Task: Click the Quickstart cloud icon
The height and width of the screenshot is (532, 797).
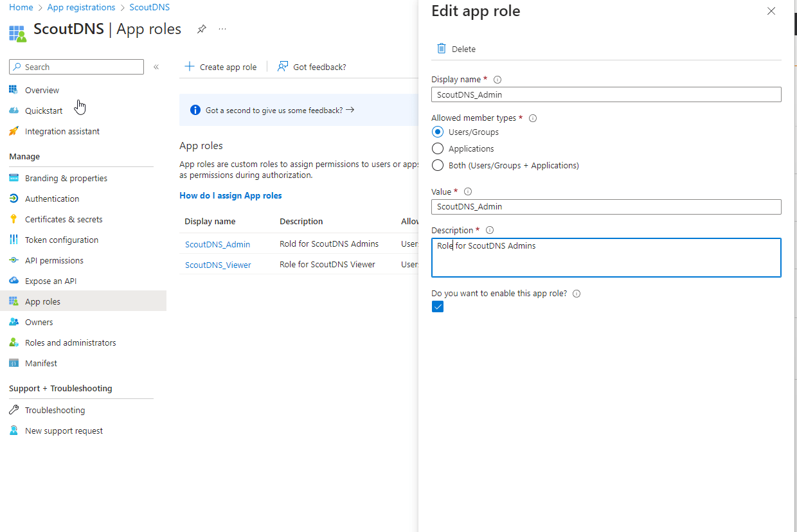Action: [x=13, y=111]
